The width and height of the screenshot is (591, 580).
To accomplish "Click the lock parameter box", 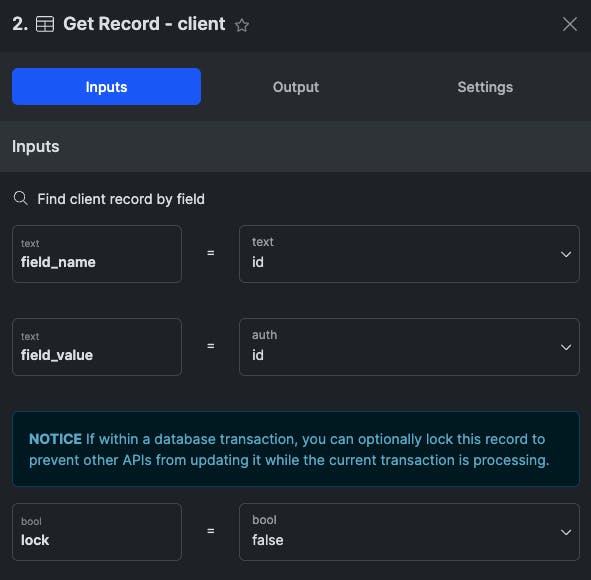I will pos(97,532).
